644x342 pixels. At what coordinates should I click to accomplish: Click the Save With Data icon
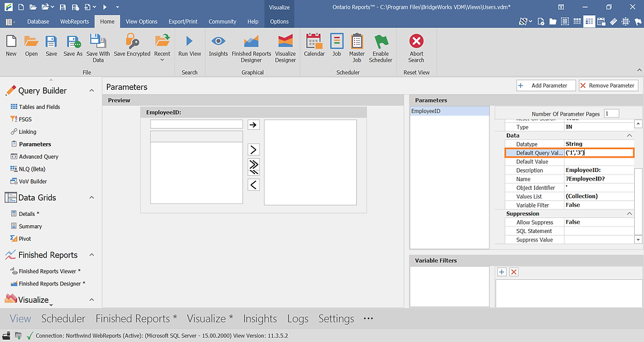pyautogui.click(x=98, y=41)
